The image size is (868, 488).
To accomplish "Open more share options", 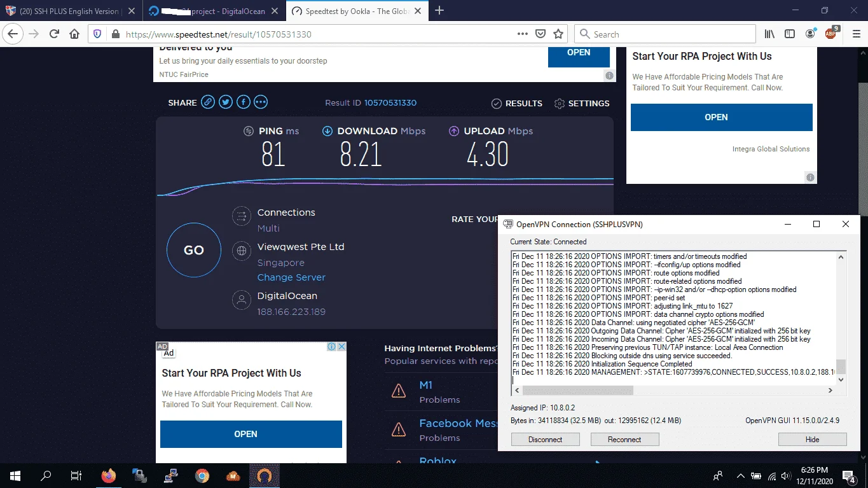I will pos(261,102).
